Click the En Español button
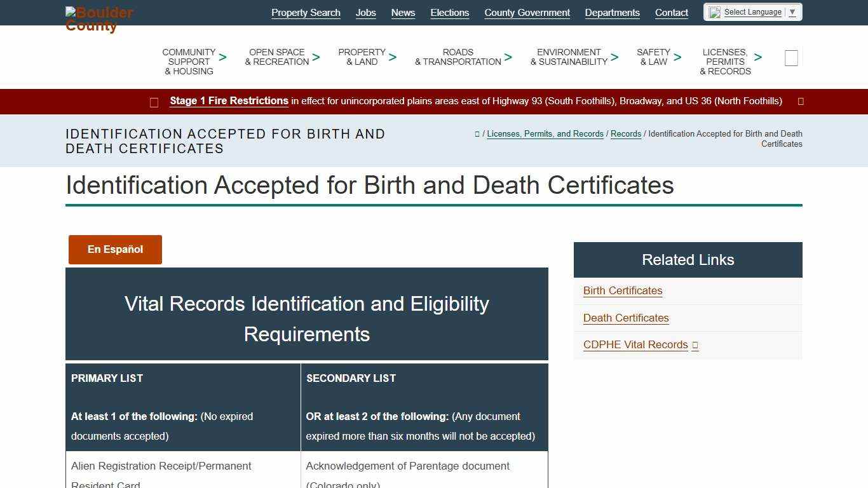The image size is (868, 488). (114, 249)
